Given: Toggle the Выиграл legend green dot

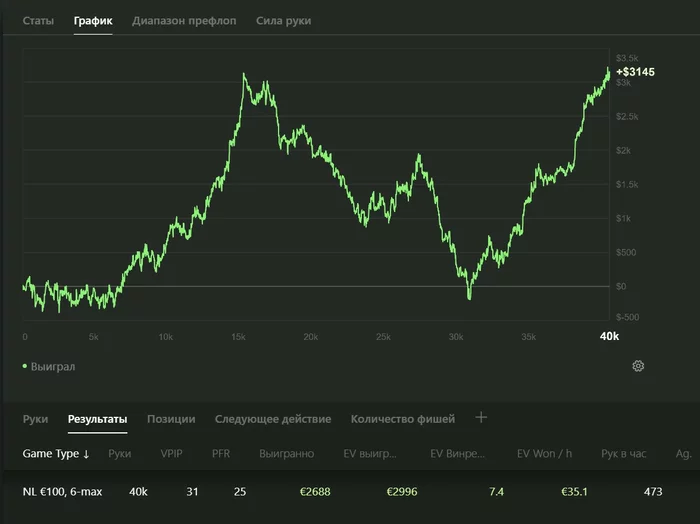Looking at the screenshot, I should 25,366.
